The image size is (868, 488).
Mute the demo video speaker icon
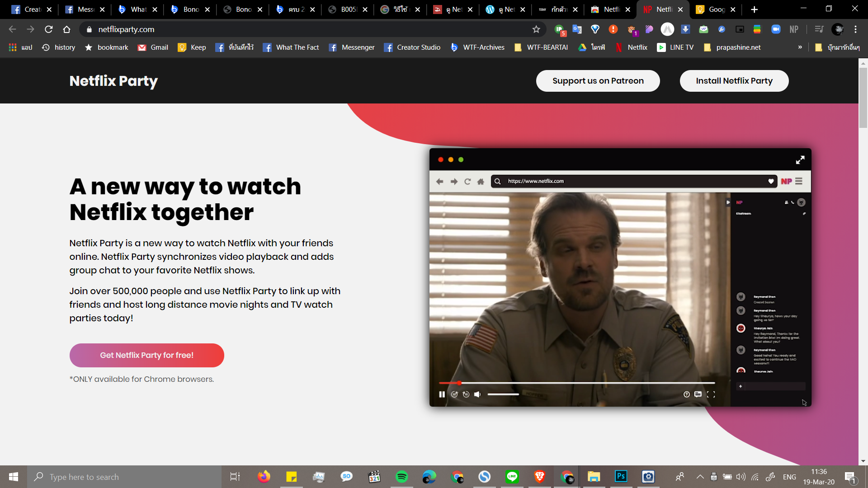[x=477, y=394]
